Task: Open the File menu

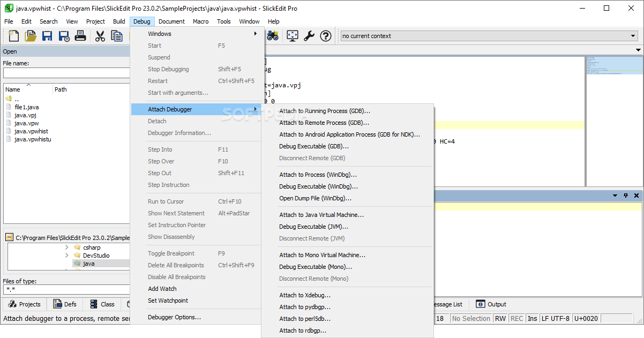Action: (x=9, y=21)
